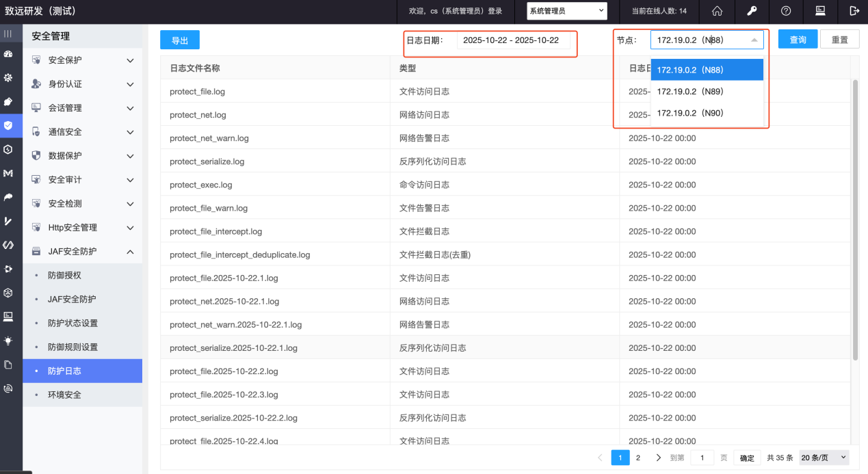
Task: Click the home icon in top bar
Action: tap(717, 11)
